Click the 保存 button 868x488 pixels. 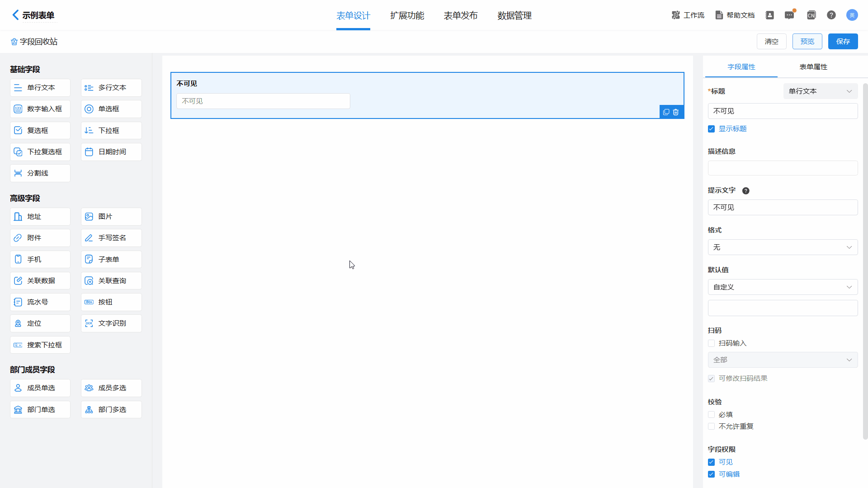point(843,42)
